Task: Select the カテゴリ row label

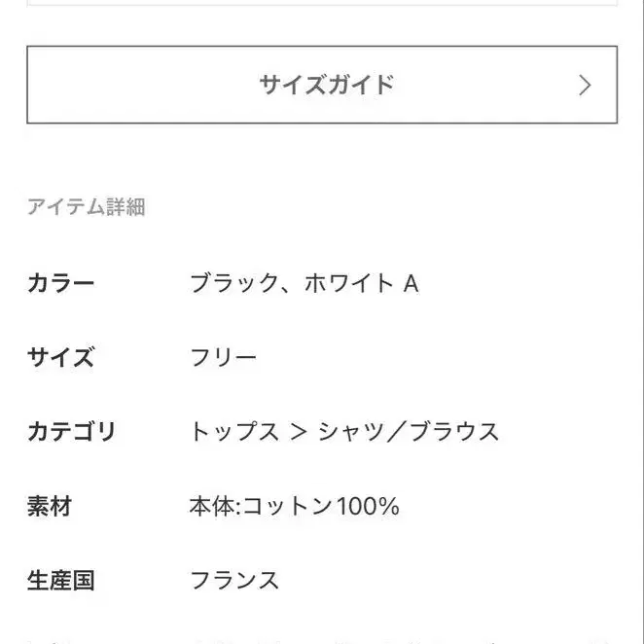Action: (71, 432)
